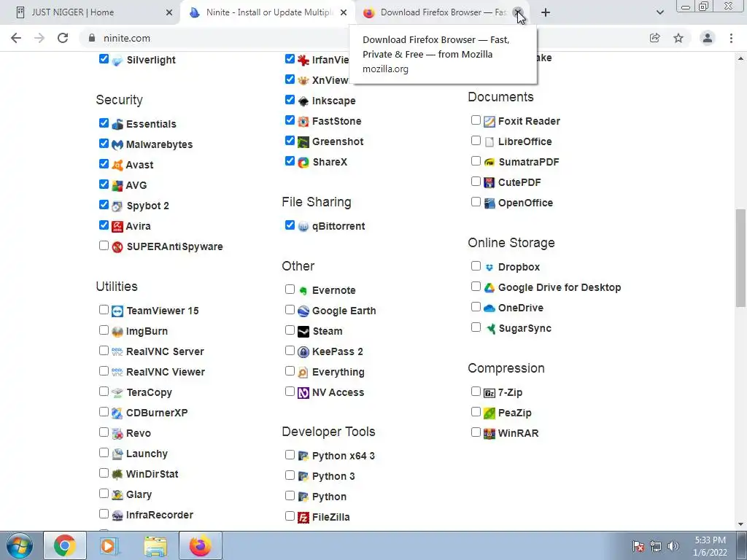Click the Inkscape app icon
Screen dimensions: 747x560
[x=303, y=101]
